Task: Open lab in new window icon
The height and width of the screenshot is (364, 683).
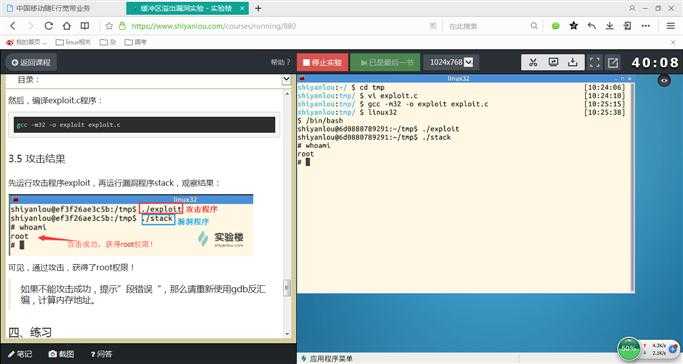Action: [x=613, y=63]
